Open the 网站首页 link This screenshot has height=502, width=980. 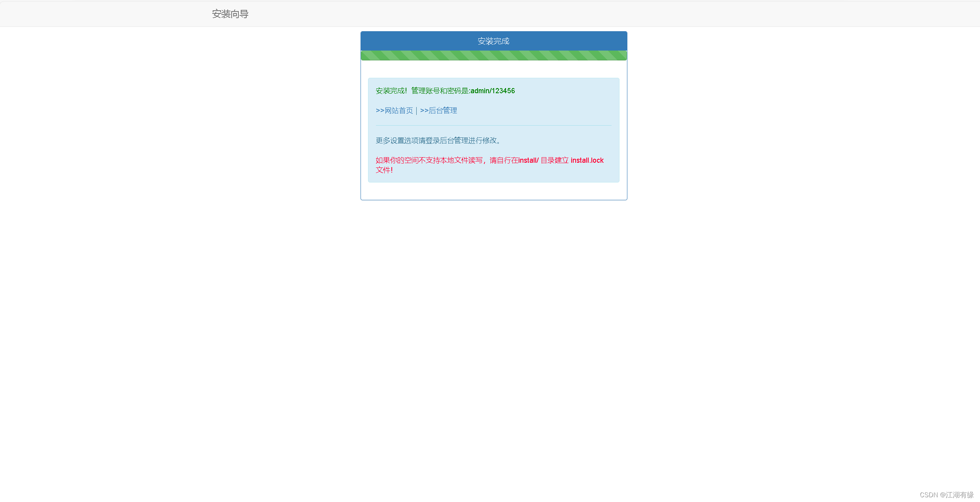(398, 111)
